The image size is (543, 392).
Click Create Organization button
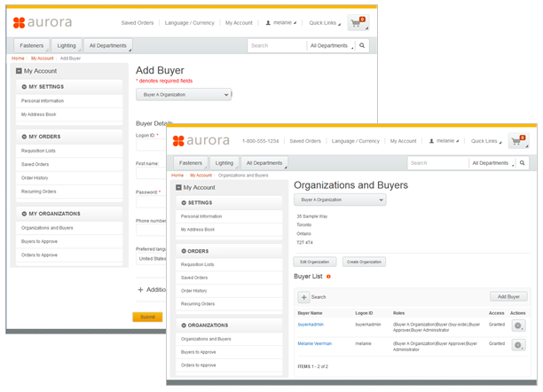click(x=364, y=263)
